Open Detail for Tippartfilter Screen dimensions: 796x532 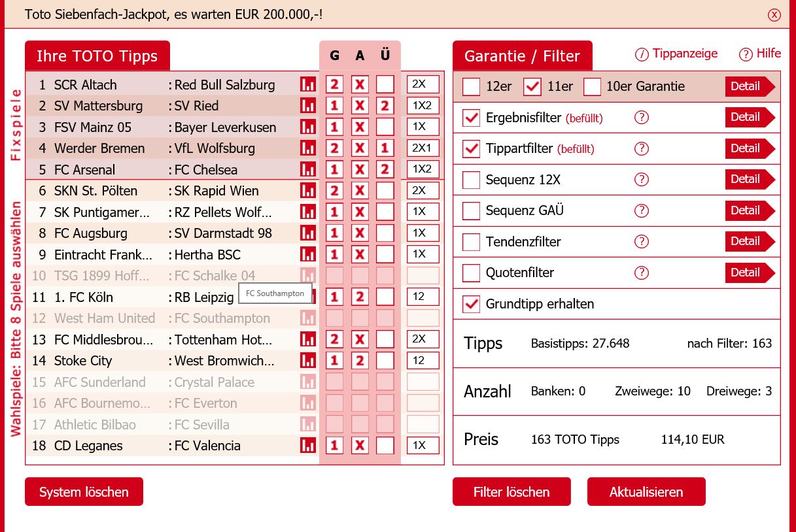click(750, 148)
